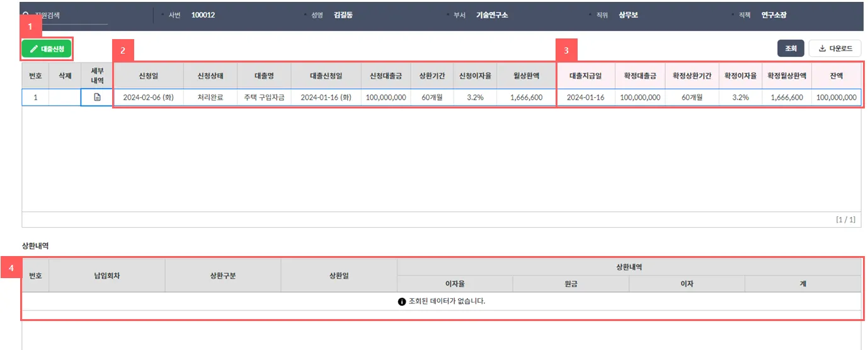Image resolution: width=868 pixels, height=350 pixels.
Task: Click the 1,666,600 value under 월상환액
Action: 527,98
